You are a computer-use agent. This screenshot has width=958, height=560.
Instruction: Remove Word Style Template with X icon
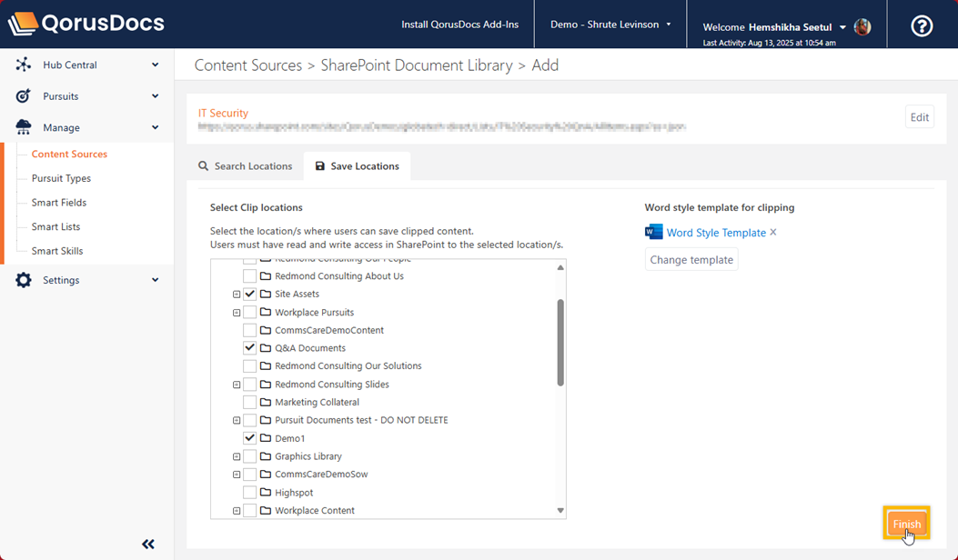(773, 233)
